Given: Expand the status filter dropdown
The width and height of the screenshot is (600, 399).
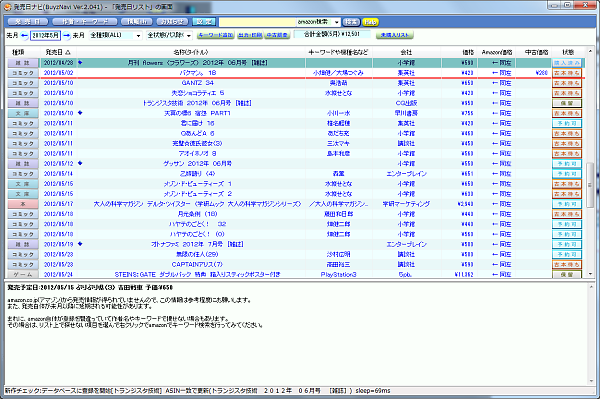Looking at the screenshot, I should tap(170, 35).
